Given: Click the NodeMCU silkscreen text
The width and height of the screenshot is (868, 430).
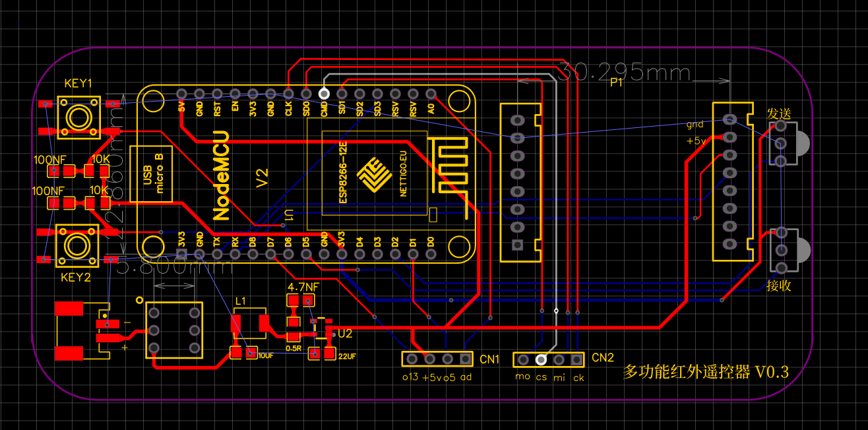Looking at the screenshot, I should tap(222, 175).
